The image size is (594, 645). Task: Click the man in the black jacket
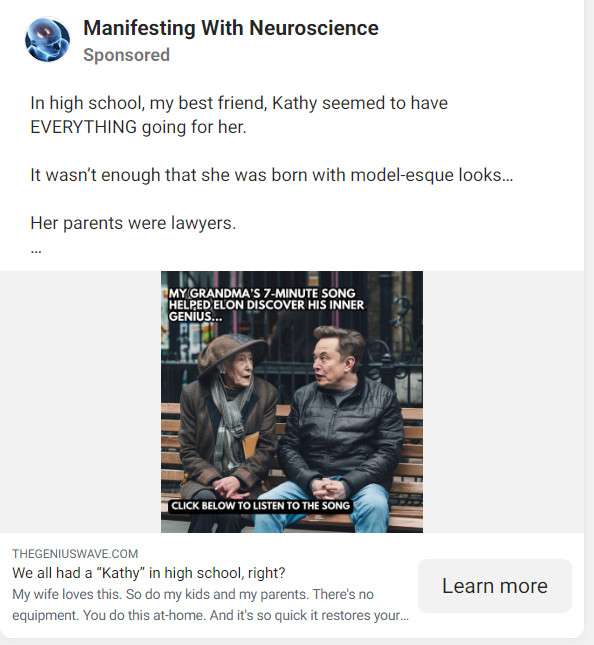click(x=335, y=428)
